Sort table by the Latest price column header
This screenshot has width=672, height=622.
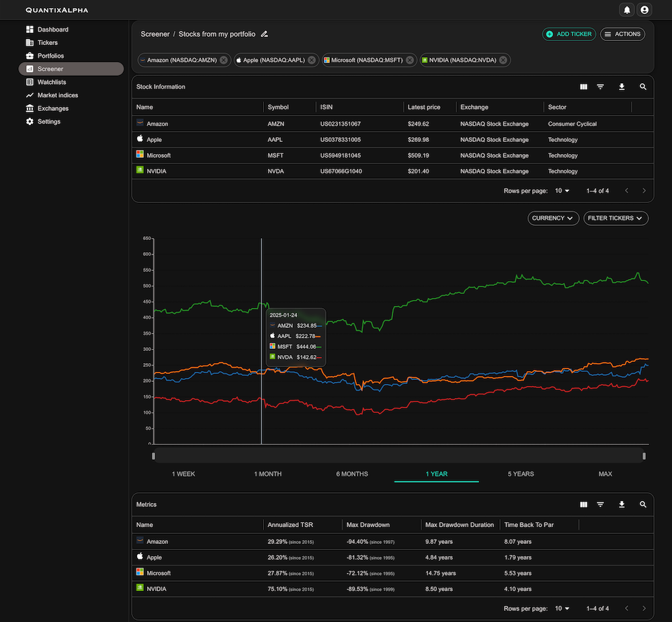point(424,107)
